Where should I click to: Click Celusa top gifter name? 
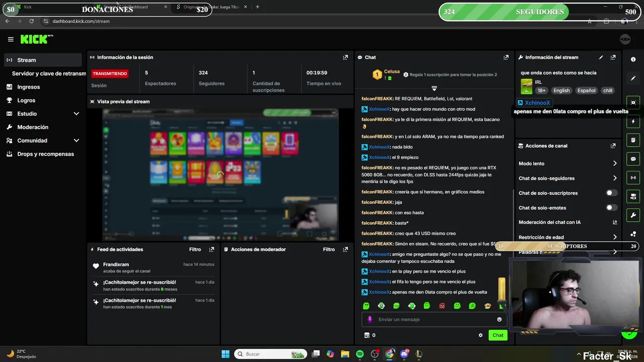point(392,72)
